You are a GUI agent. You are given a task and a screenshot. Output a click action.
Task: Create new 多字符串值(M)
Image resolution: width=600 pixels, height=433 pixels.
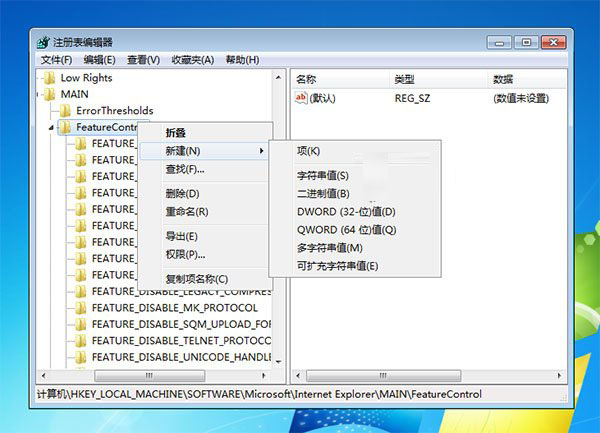tap(355, 248)
